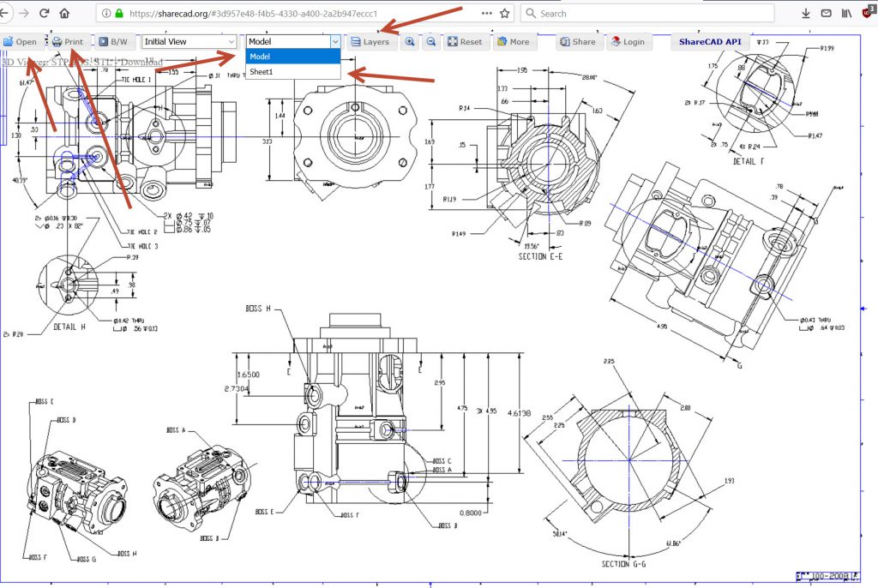
Task: Bookmark page with the star icon
Action: click(x=505, y=14)
